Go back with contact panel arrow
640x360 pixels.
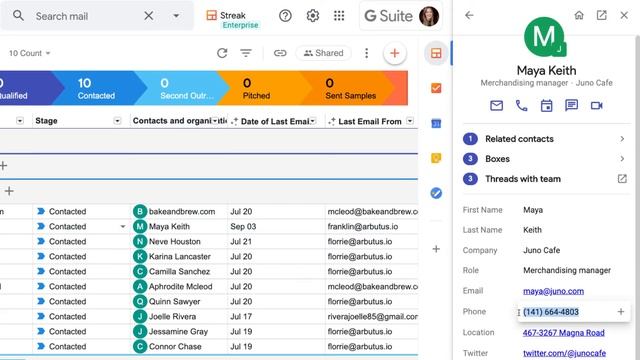(469, 16)
